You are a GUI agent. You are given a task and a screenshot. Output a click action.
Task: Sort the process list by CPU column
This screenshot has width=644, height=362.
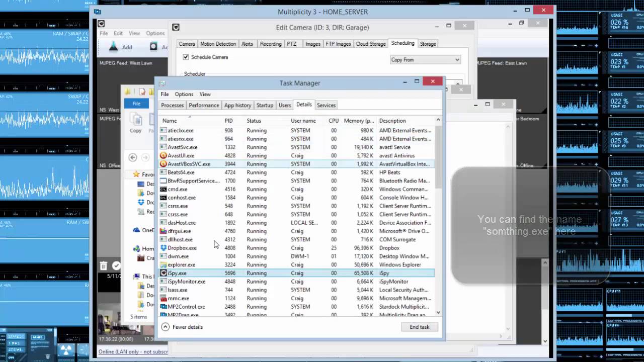334,121
